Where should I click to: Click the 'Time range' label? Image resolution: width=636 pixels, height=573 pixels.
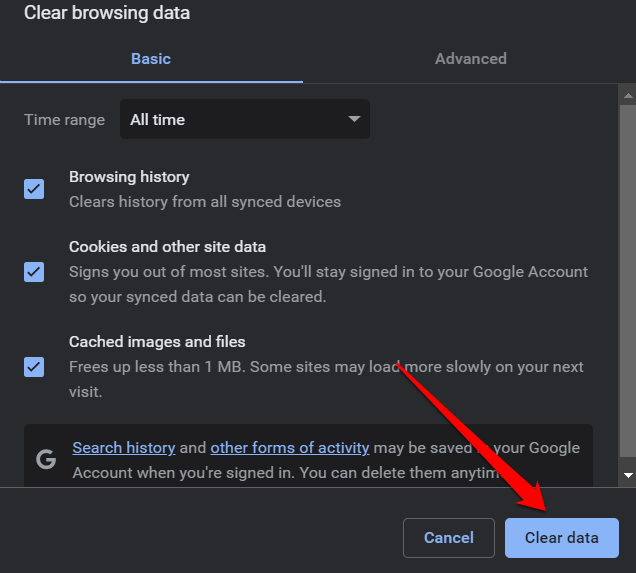pos(64,120)
